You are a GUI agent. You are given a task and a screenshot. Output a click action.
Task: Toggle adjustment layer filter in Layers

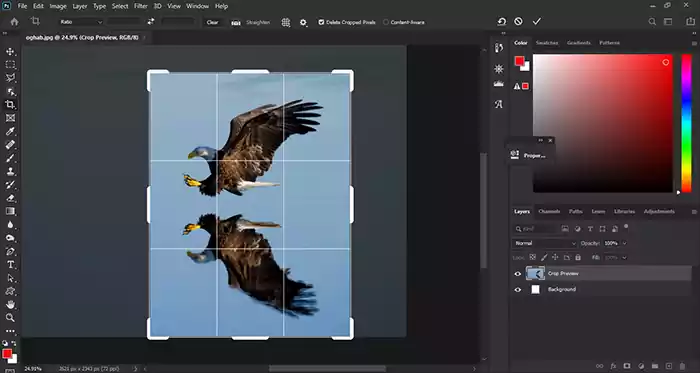[578, 228]
